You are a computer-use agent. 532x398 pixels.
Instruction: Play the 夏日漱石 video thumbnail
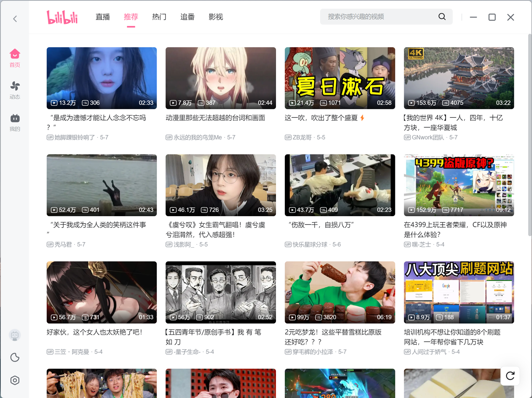[x=340, y=78]
